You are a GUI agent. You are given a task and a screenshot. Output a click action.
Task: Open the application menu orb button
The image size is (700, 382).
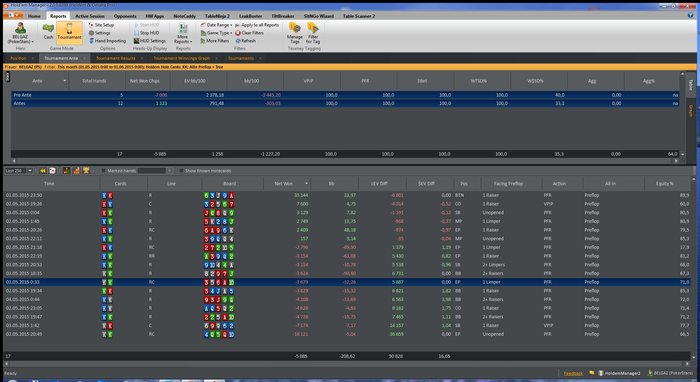(x=13, y=16)
